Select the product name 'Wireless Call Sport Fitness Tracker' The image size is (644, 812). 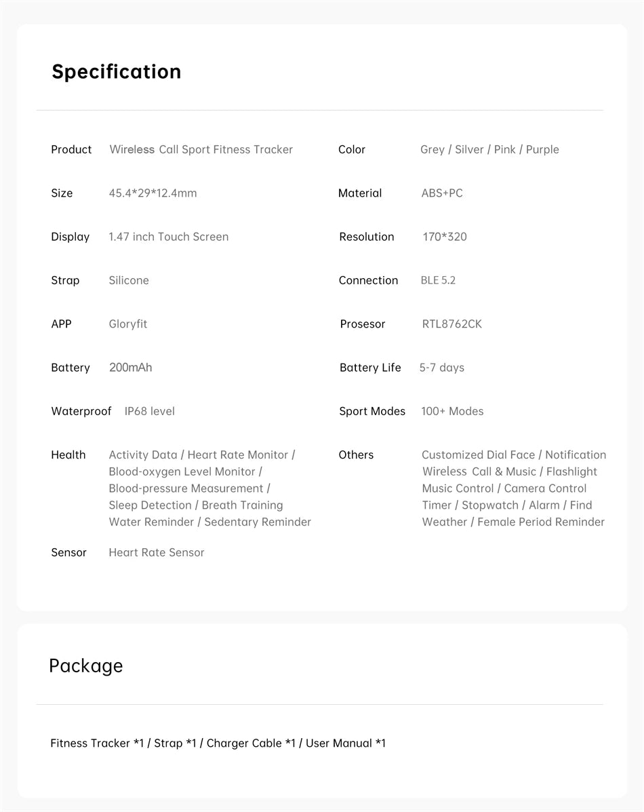click(201, 149)
